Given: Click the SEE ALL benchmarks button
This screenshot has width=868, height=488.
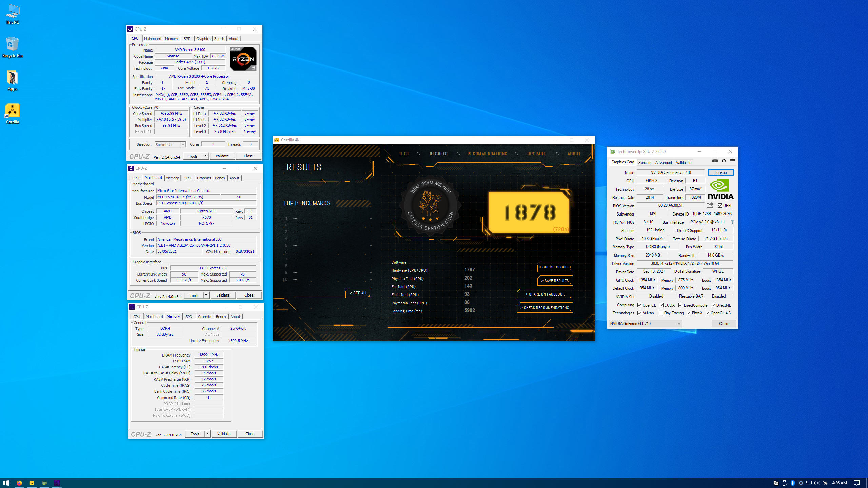Looking at the screenshot, I should click(x=358, y=293).
